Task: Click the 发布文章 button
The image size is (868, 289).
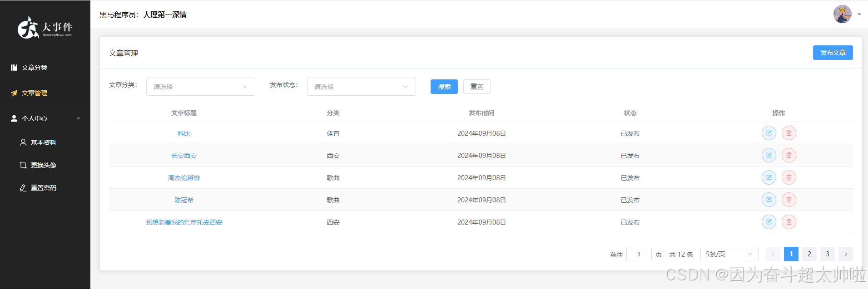Action: click(833, 53)
